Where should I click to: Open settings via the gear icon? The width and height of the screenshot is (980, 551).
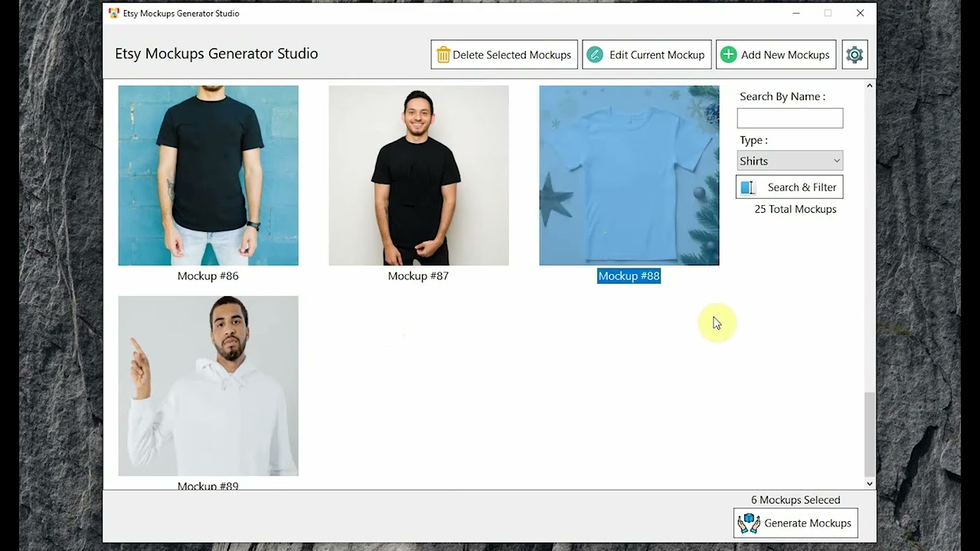coord(854,54)
